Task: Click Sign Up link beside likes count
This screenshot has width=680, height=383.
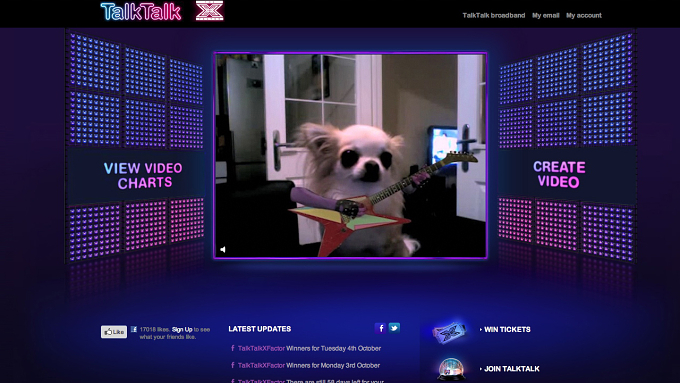Action: pyautogui.click(x=182, y=329)
